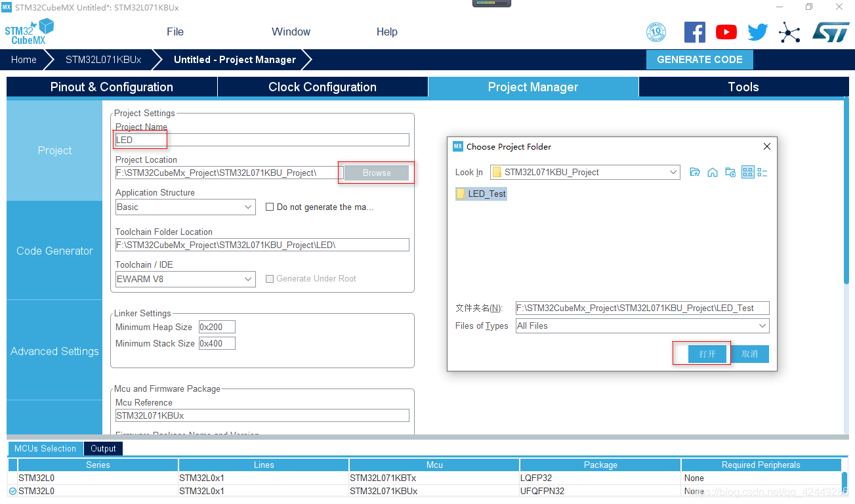
Task: Switch to Pinout & Configuration tab
Action: tap(112, 87)
